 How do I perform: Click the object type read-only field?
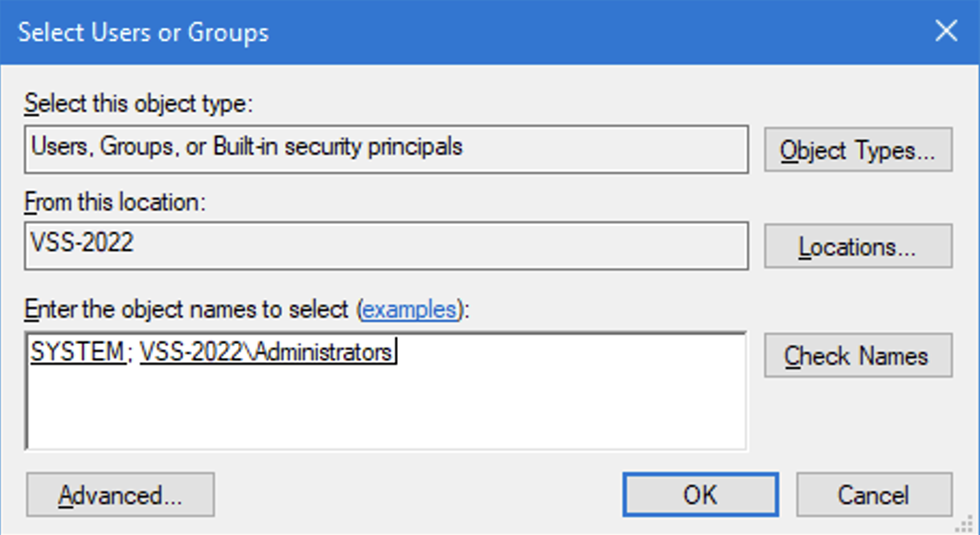[387, 149]
